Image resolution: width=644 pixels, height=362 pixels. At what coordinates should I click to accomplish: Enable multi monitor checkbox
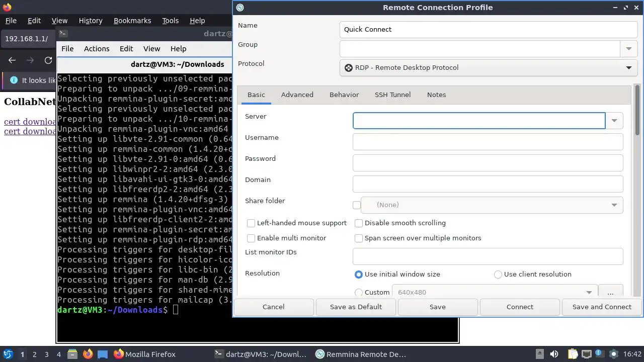pyautogui.click(x=251, y=238)
